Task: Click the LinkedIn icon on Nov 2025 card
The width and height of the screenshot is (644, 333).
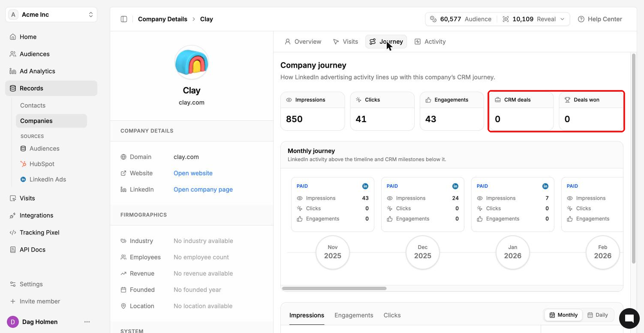Action: 365,186
